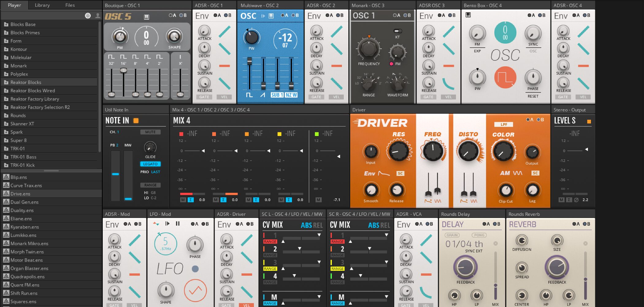Select snapshot B in Multiwave OSC
This screenshot has height=307, width=644.
click(x=295, y=15)
